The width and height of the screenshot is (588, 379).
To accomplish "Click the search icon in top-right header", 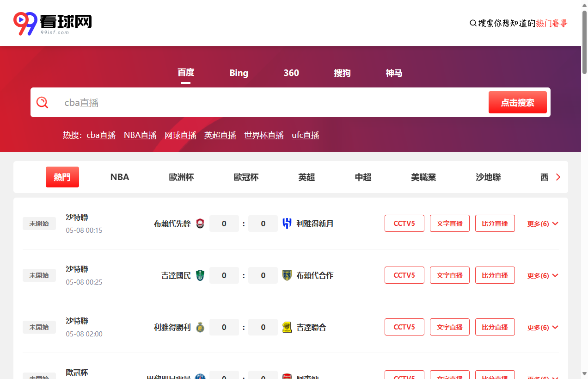I will click(473, 23).
